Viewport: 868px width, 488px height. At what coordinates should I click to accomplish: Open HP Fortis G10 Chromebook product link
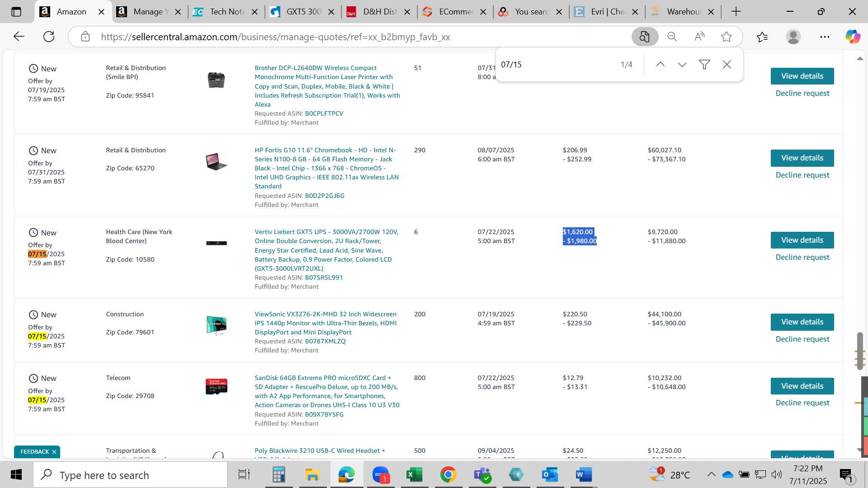point(326,168)
